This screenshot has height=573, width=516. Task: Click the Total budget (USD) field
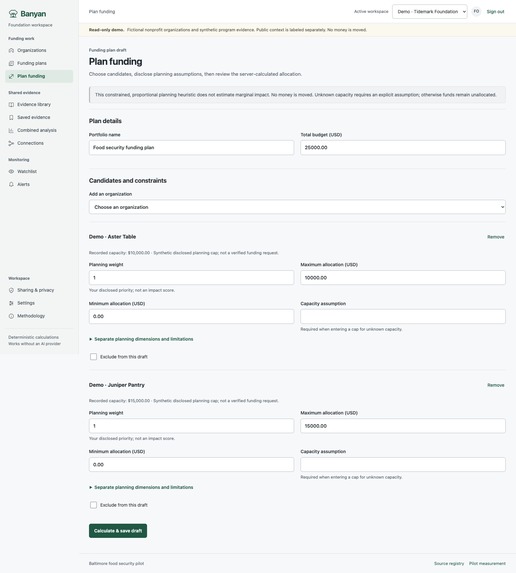(403, 148)
